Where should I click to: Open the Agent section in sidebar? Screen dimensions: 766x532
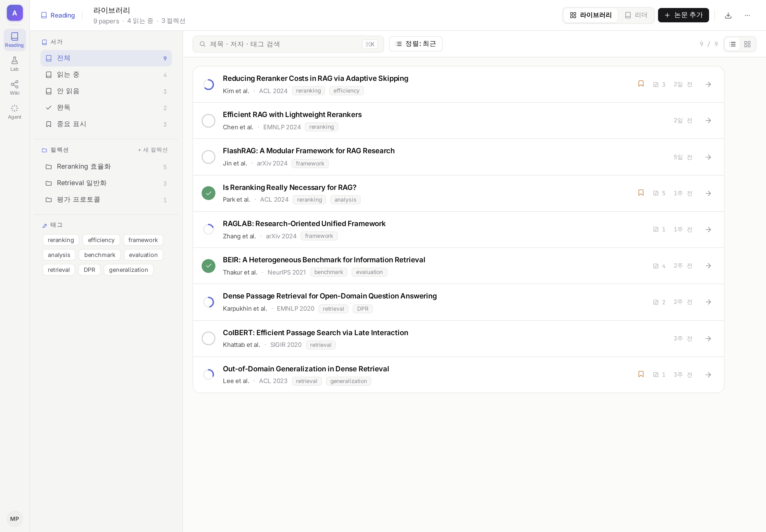pos(14,112)
